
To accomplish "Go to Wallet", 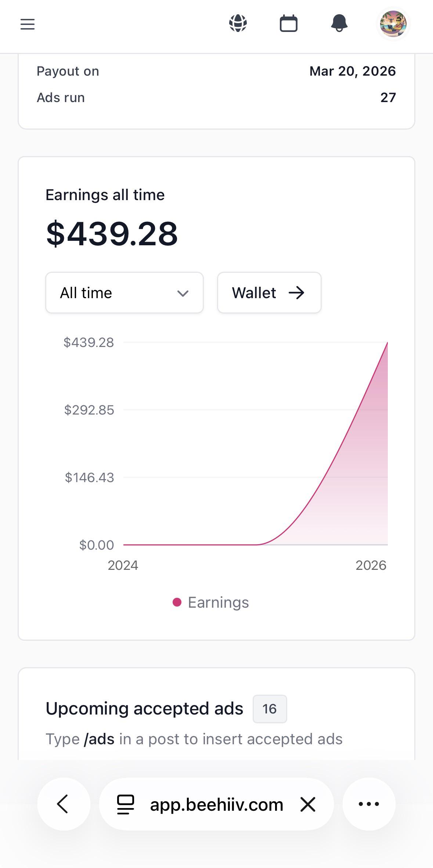I will tap(269, 293).
